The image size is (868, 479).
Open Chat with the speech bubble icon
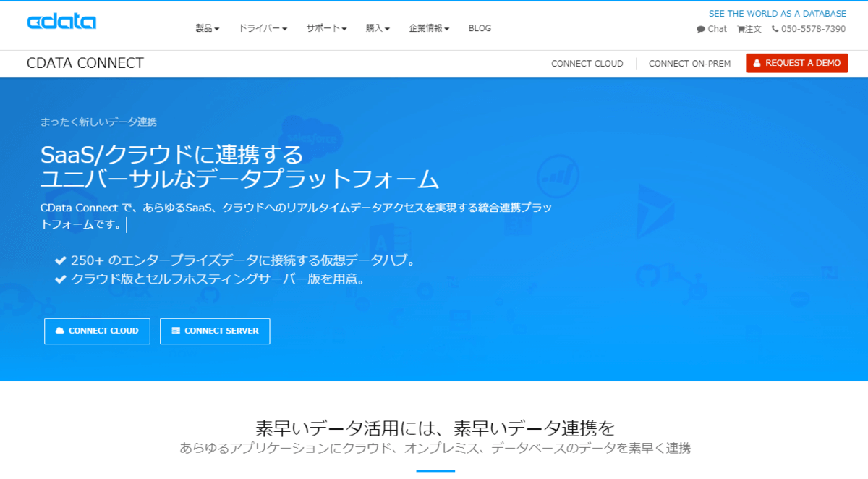coord(712,29)
